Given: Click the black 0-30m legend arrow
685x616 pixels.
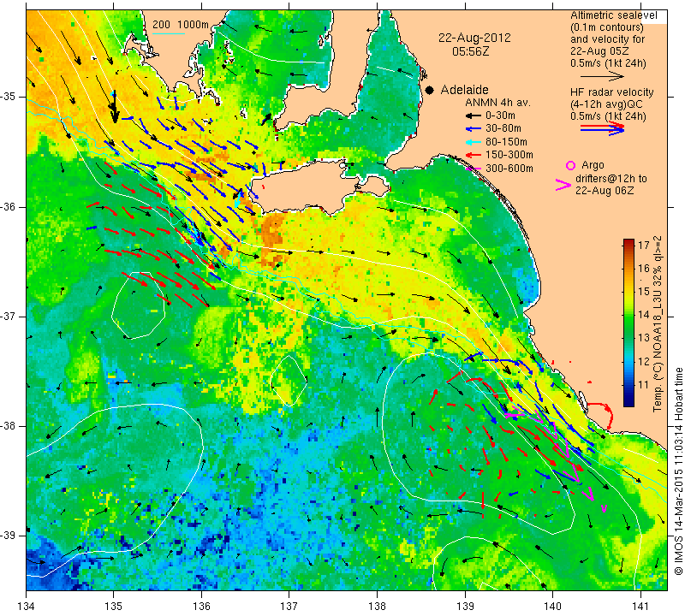Looking at the screenshot, I should click(474, 115).
